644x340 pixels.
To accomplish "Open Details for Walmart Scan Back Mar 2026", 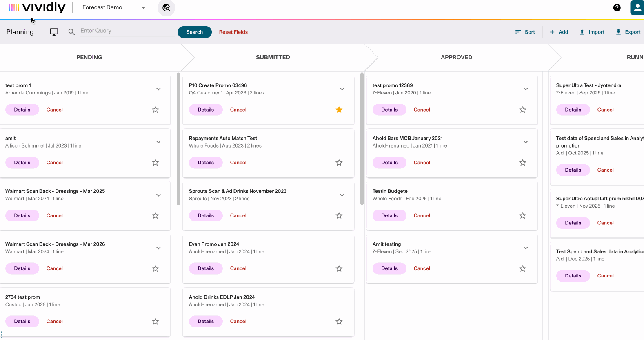I will [22, 268].
